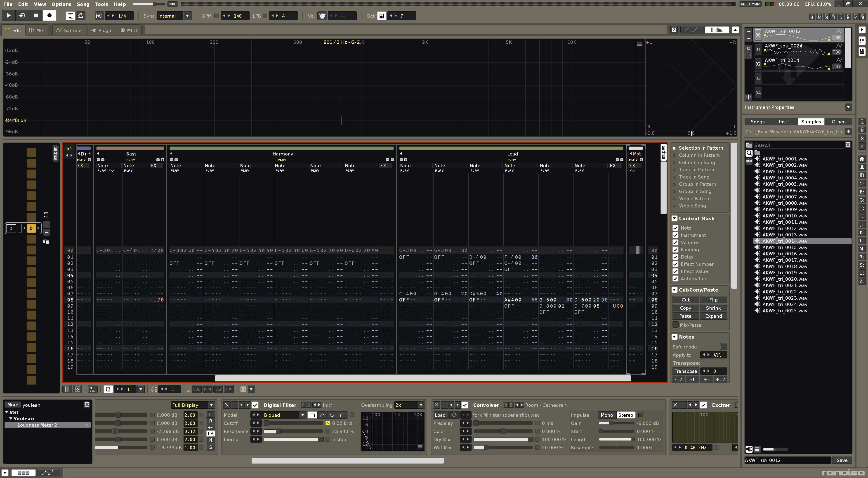868x478 pixels.
Task: Disable the Digital Filter enable checkbox
Action: (x=255, y=405)
